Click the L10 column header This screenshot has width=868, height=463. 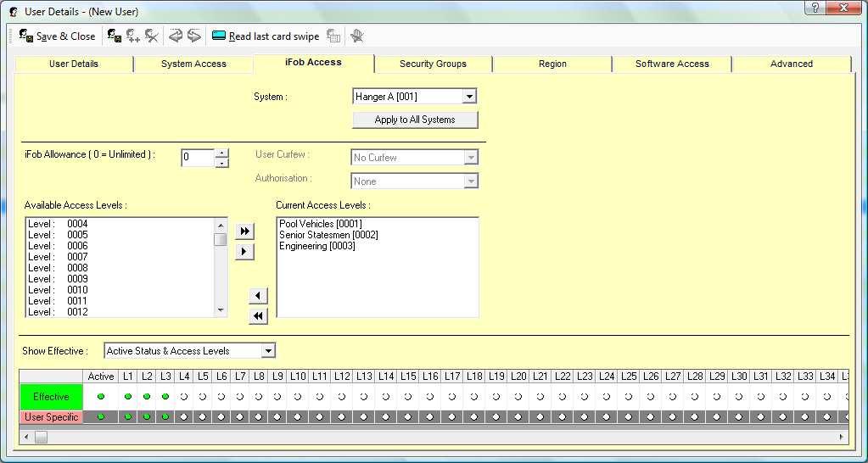click(298, 377)
